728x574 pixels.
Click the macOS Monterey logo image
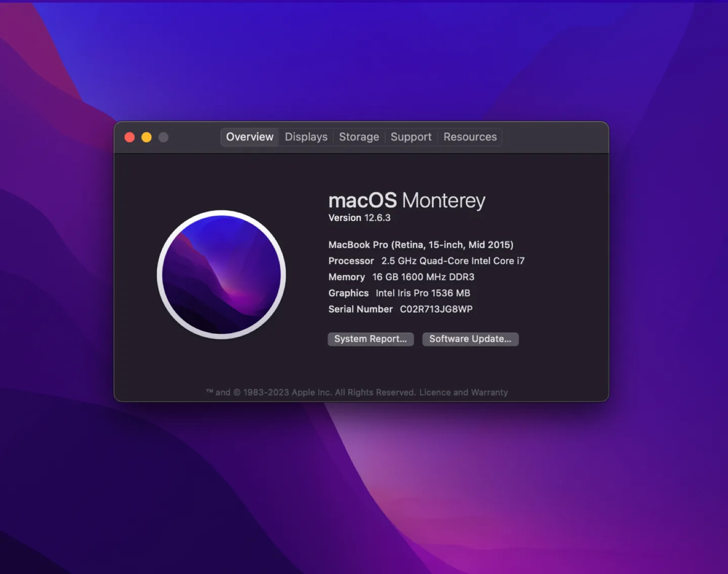pos(221,274)
